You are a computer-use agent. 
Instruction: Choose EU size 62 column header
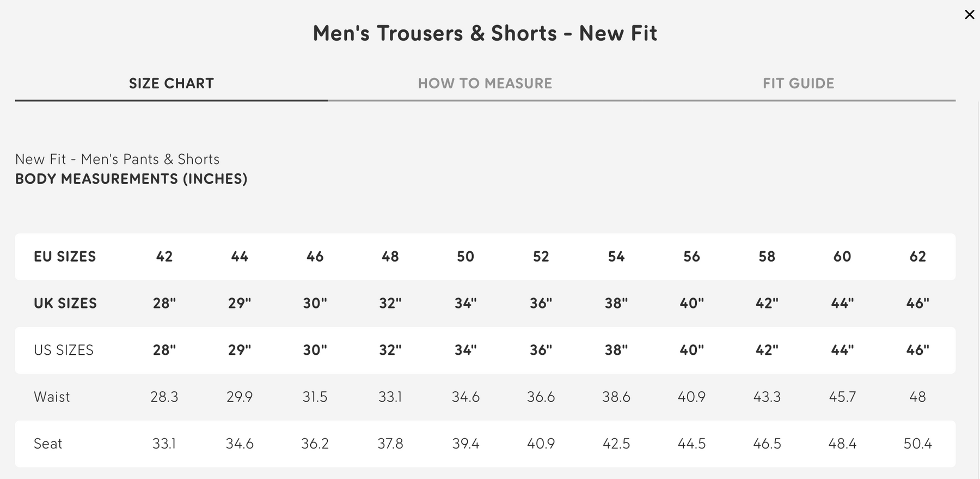[x=917, y=257]
